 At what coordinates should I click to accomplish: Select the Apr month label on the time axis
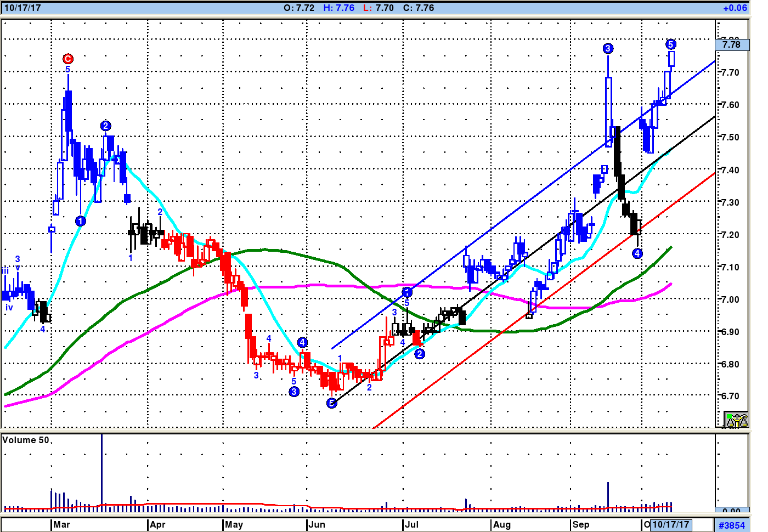[157, 524]
